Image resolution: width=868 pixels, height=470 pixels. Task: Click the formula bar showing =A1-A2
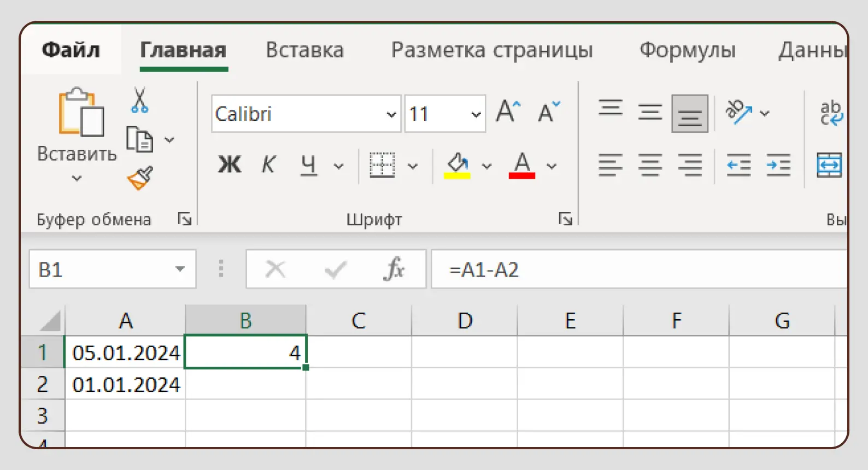[x=639, y=269]
